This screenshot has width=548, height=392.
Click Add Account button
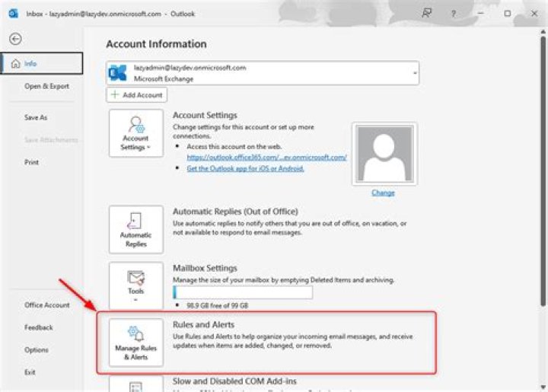point(137,94)
